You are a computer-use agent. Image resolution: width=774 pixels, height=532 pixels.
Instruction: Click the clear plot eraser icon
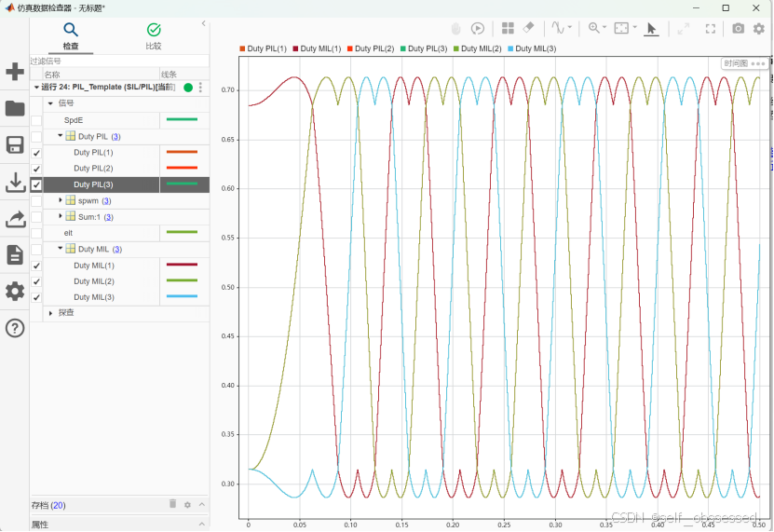pyautogui.click(x=528, y=28)
